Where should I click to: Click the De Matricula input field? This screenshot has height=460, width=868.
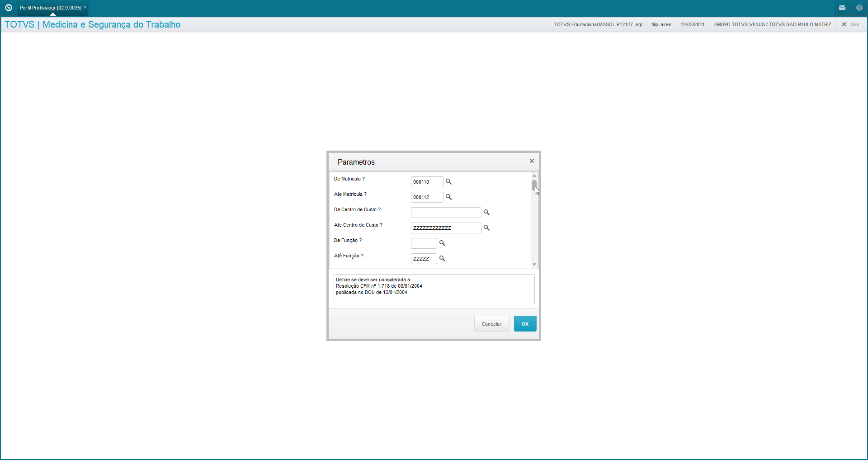[427, 182]
